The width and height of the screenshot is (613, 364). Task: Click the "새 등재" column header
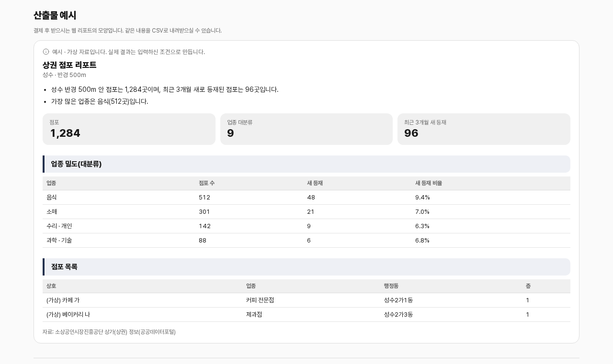click(315, 183)
